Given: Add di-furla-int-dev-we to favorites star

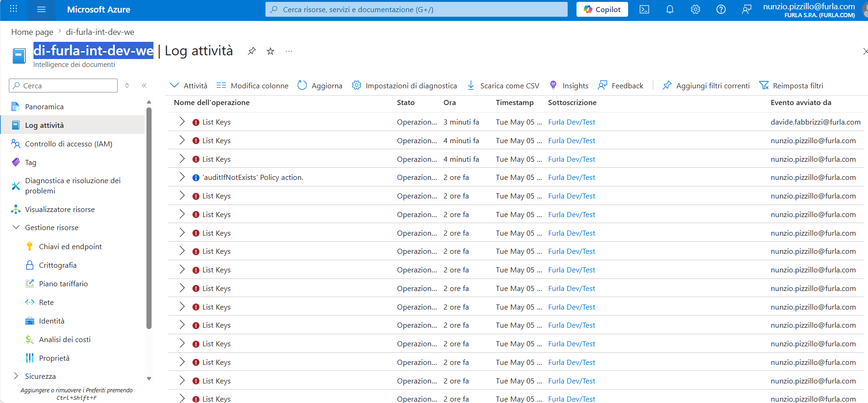Looking at the screenshot, I should pos(271,51).
